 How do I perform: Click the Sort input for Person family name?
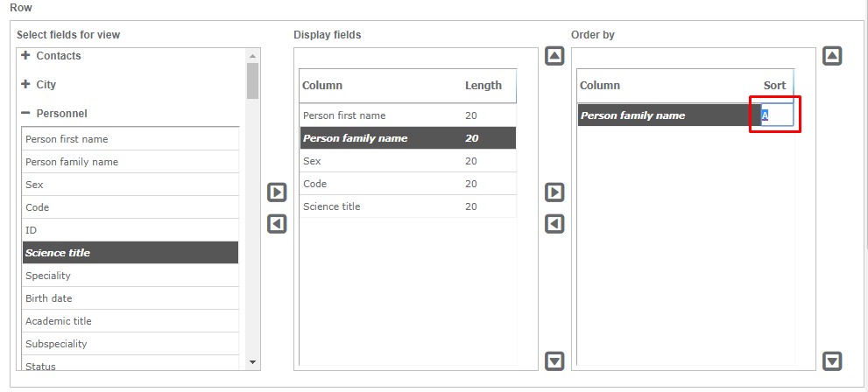776,115
